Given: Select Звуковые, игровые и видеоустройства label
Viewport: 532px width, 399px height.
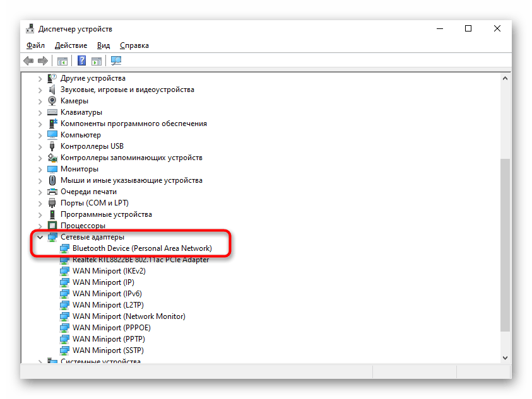Looking at the screenshot, I should tap(127, 90).
